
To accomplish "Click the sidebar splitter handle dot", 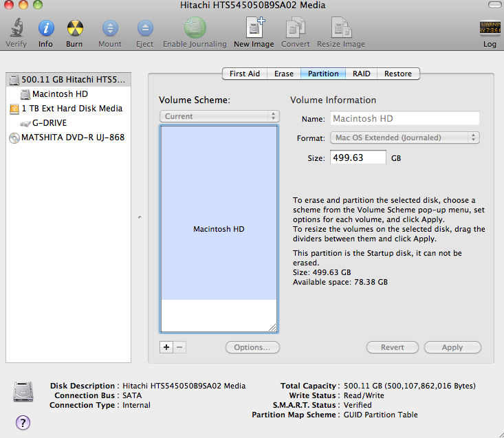I will [x=140, y=217].
